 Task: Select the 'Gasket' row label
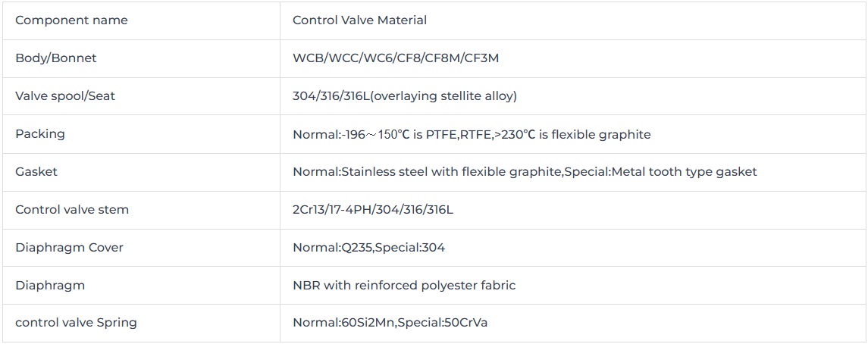coord(141,172)
